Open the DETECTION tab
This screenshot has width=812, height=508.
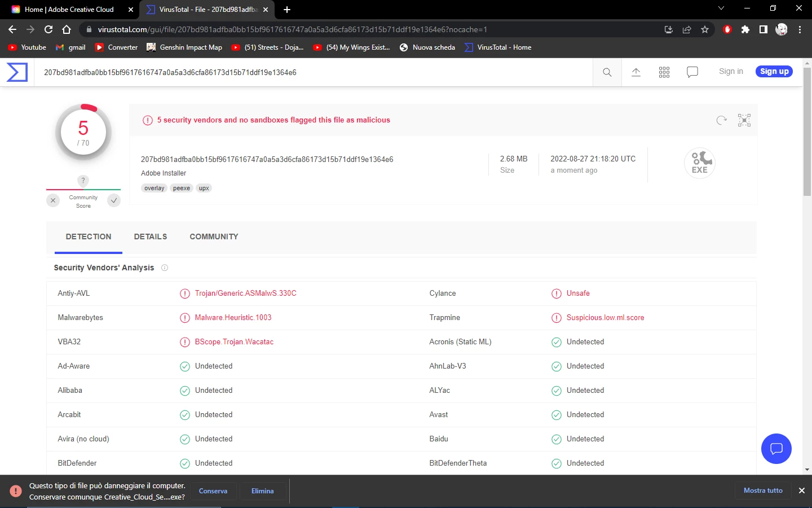click(x=89, y=237)
